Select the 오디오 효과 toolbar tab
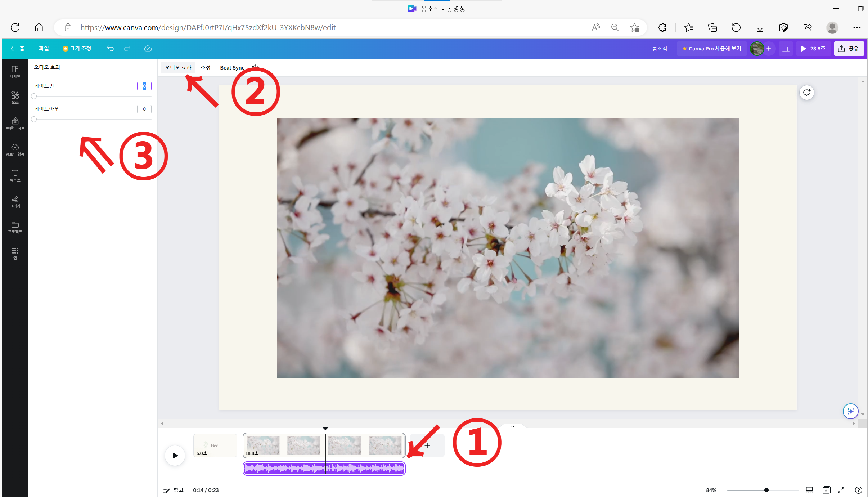Image resolution: width=868 pixels, height=497 pixels. (x=178, y=67)
